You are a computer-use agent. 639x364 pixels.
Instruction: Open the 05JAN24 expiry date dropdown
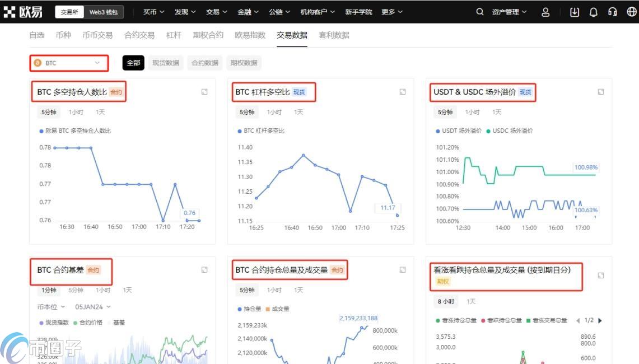[x=92, y=307]
